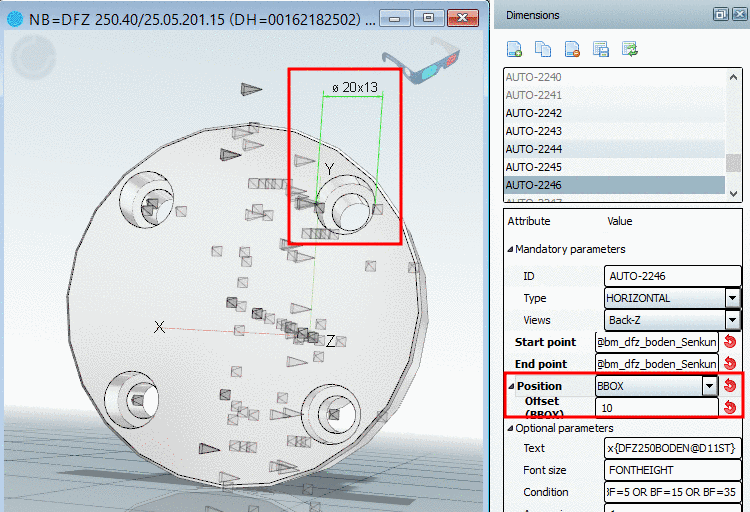This screenshot has height=512, width=750.
Task: Edit the End point field
Action: tap(657, 364)
